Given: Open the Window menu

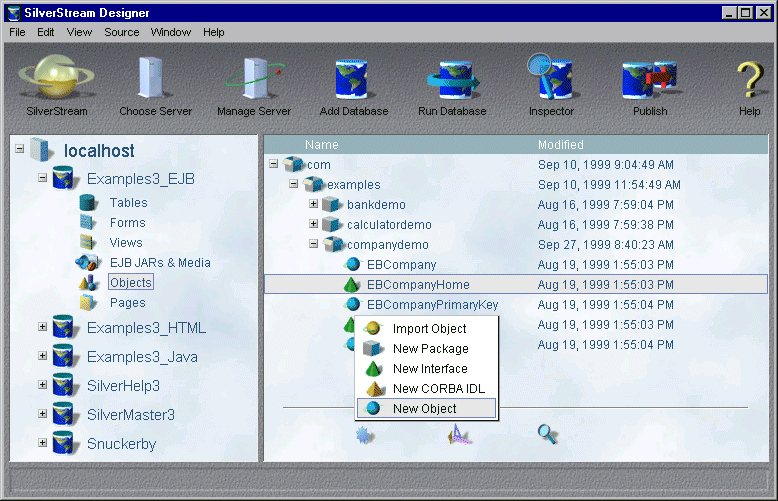Looking at the screenshot, I should [x=171, y=32].
